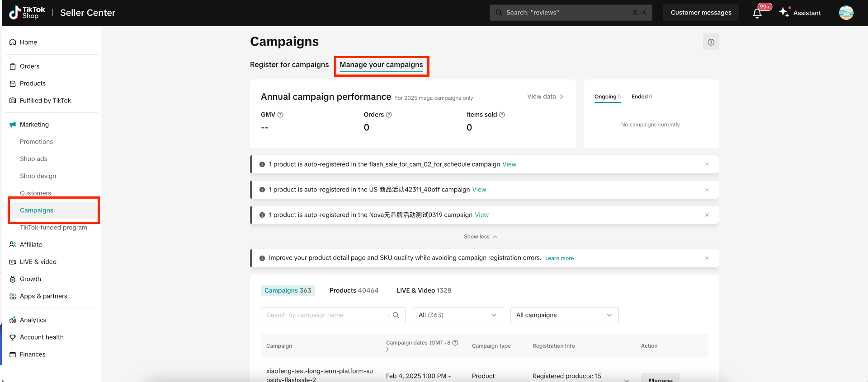Open the user profile avatar
This screenshot has height=382, width=868.
846,13
